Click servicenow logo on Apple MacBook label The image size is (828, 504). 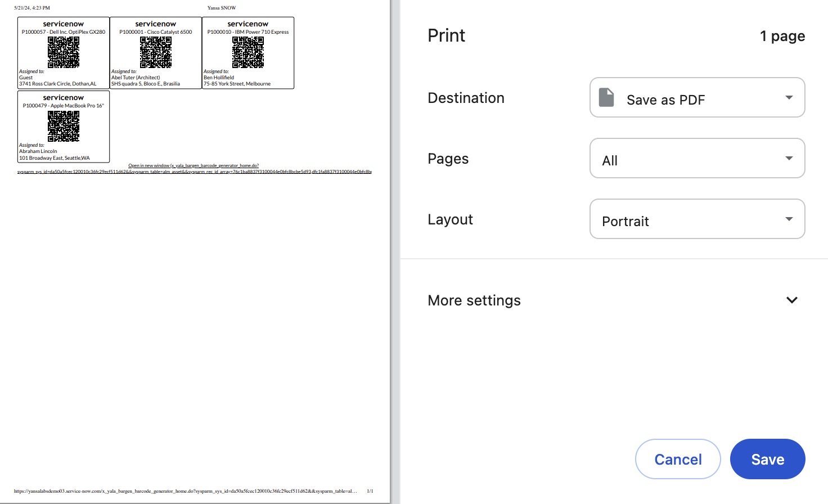click(64, 97)
